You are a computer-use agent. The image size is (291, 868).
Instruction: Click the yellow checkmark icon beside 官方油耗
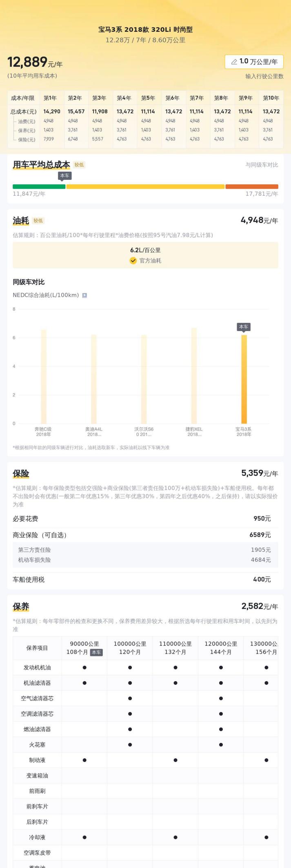(133, 261)
